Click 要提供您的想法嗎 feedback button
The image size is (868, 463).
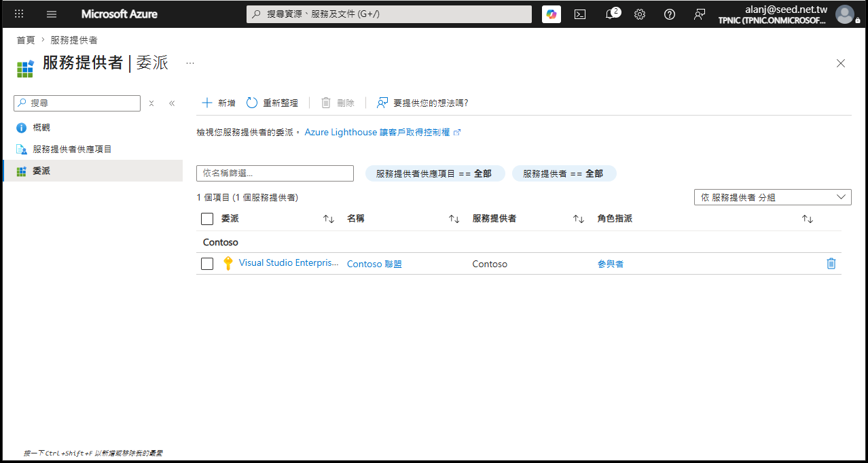(422, 103)
